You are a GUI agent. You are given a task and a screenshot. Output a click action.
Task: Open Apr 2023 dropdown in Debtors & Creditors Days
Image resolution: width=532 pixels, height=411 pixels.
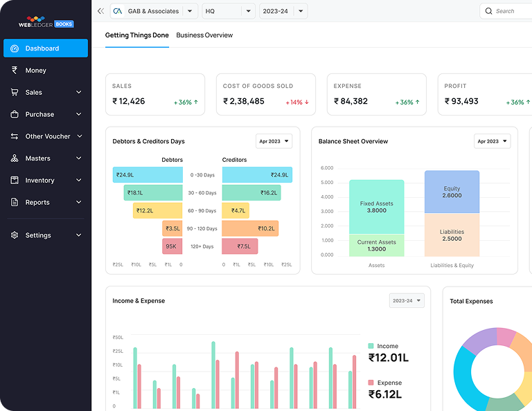(x=274, y=141)
